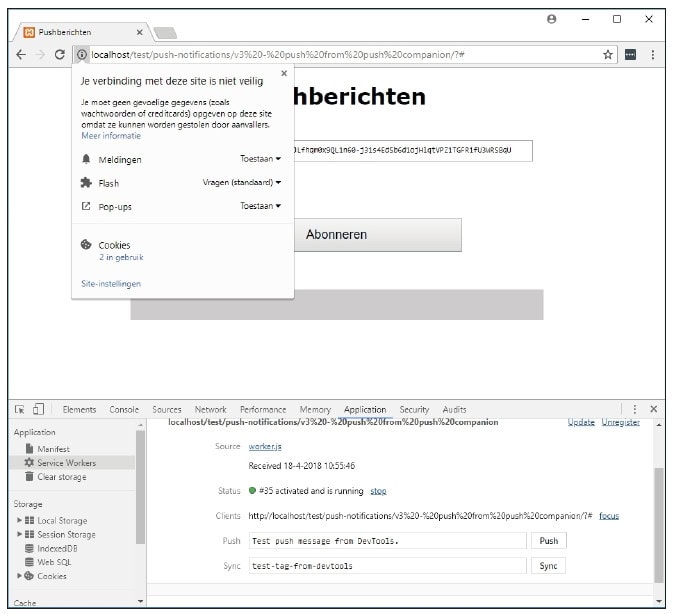Select Manifest in Application sidebar
673x614 pixels.
tap(53, 449)
